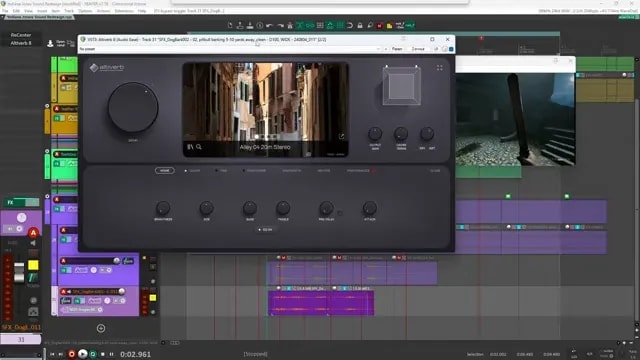Toggle envelope points move with items
The image size is (640, 360).
330,25
